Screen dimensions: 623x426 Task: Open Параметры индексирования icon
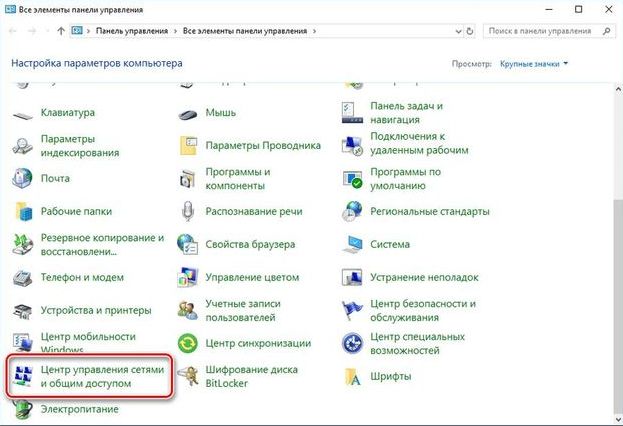[x=23, y=146]
